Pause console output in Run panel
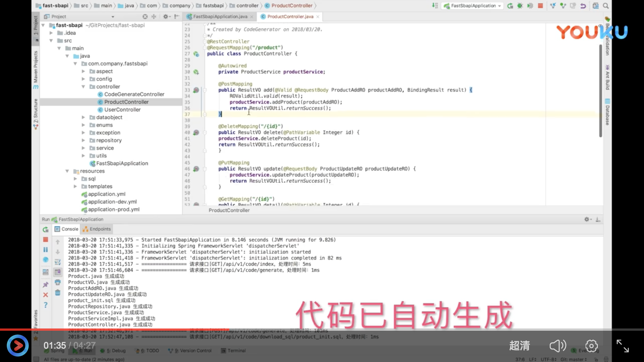 tap(45, 250)
